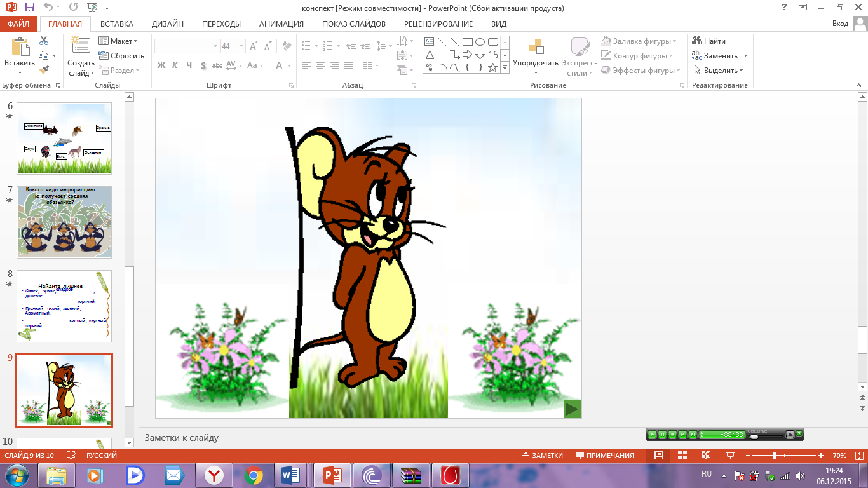Click the ЗАМЕТКИ status bar button
Image resolution: width=868 pixels, height=488 pixels.
point(543,456)
